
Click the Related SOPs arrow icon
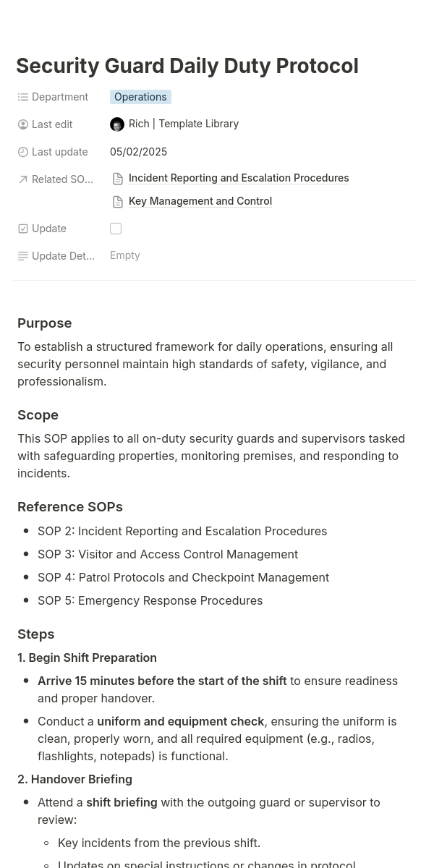tap(23, 179)
